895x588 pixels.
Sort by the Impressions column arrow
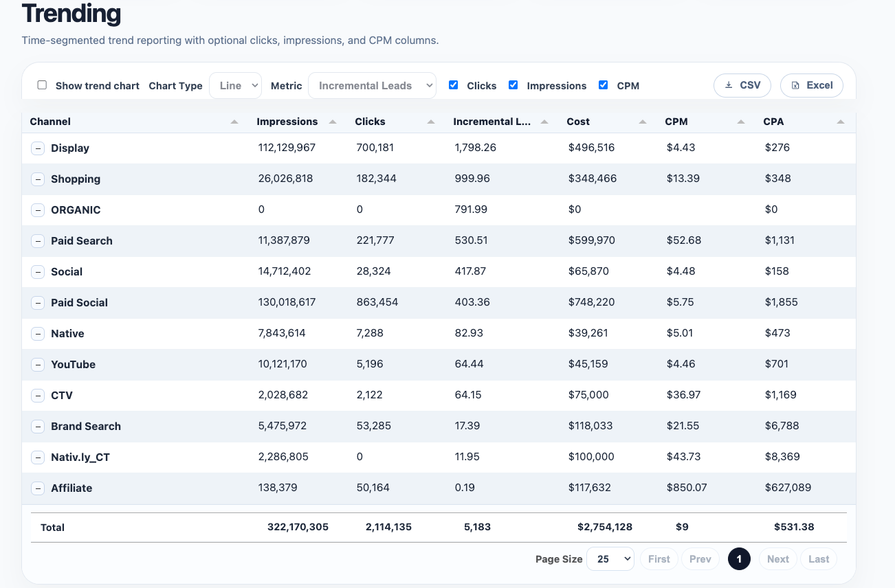click(x=333, y=122)
